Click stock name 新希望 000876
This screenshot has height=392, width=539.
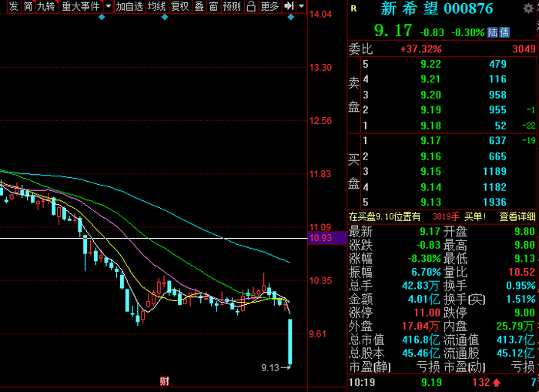(437, 8)
